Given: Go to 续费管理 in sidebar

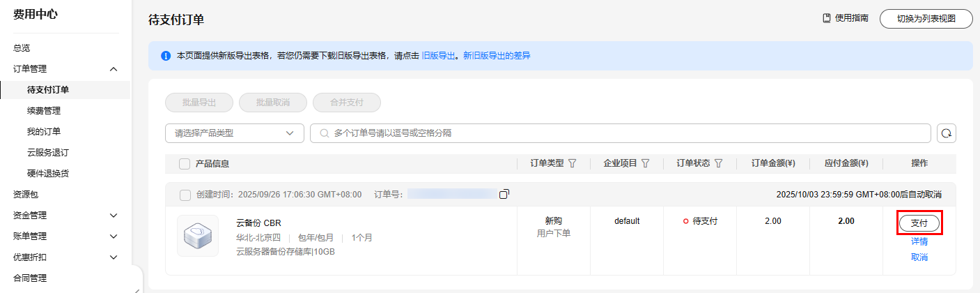Looking at the screenshot, I should pos(44,111).
